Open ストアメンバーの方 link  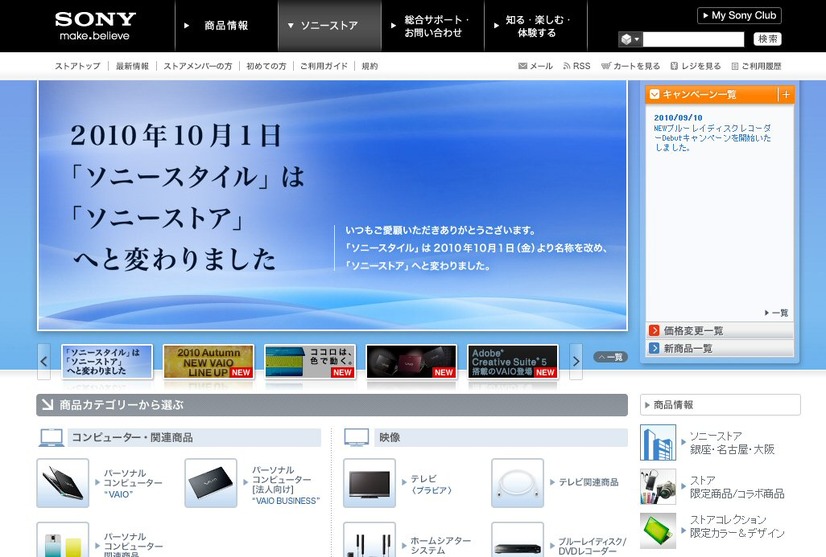point(198,66)
